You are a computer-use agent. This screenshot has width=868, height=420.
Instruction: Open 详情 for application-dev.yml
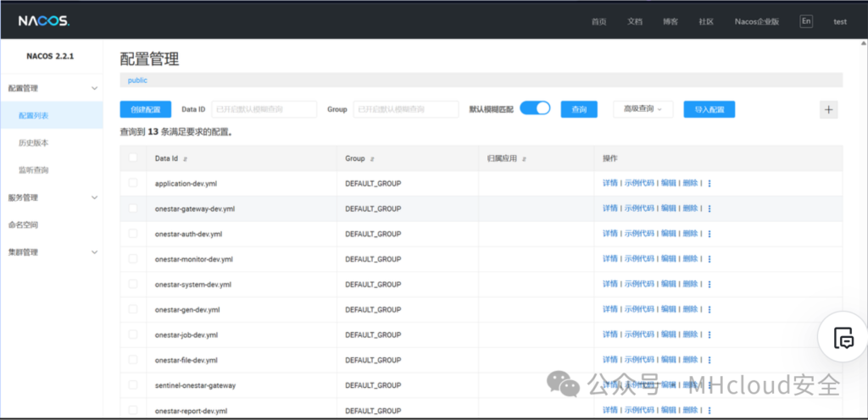(x=610, y=183)
